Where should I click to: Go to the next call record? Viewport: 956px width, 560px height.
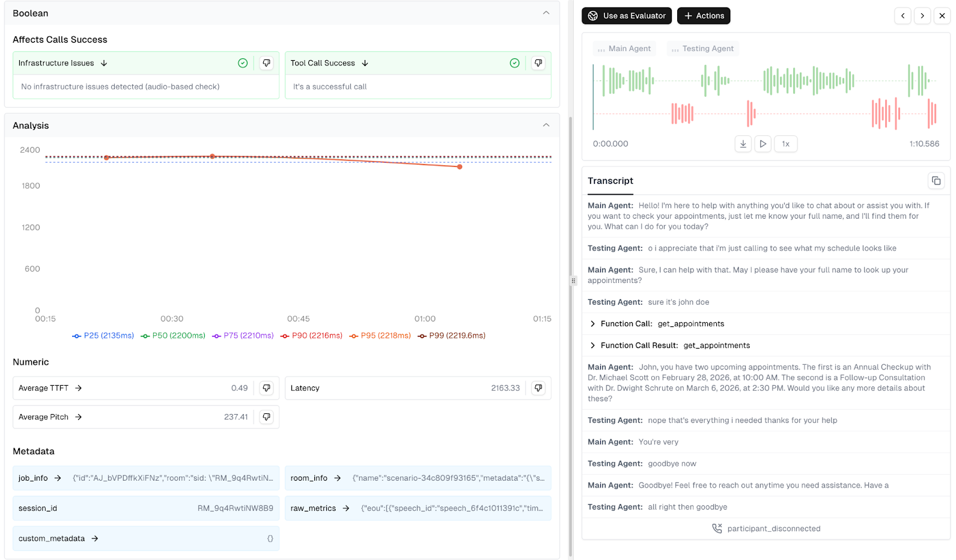(x=922, y=16)
